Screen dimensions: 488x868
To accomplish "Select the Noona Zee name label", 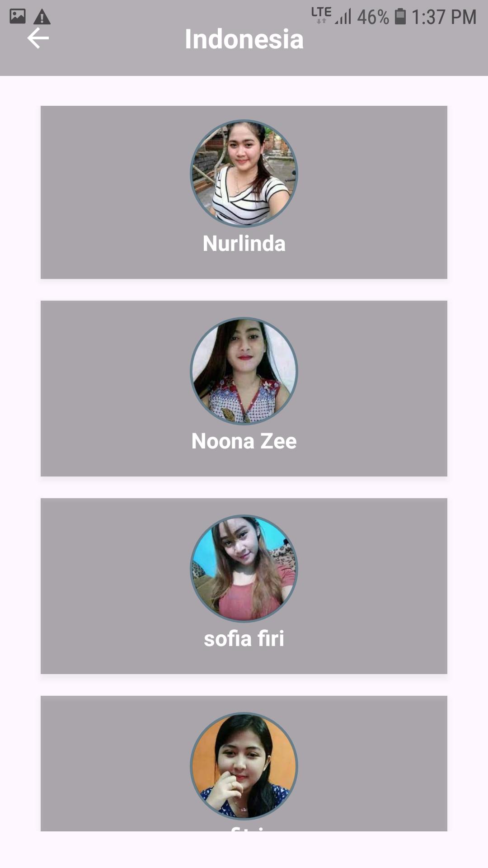I will coord(244,441).
